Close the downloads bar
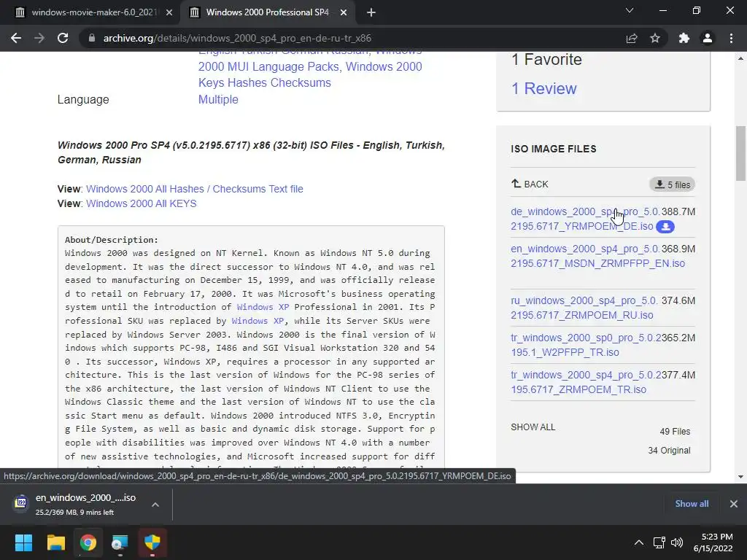 coord(734,504)
